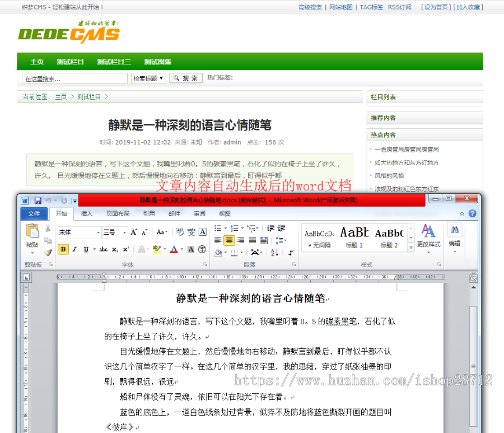Select the Format Painter tool
Viewport: 504px width, 433px height.
tap(49, 252)
